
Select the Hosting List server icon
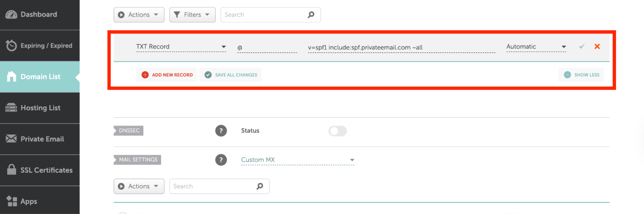(x=11, y=107)
